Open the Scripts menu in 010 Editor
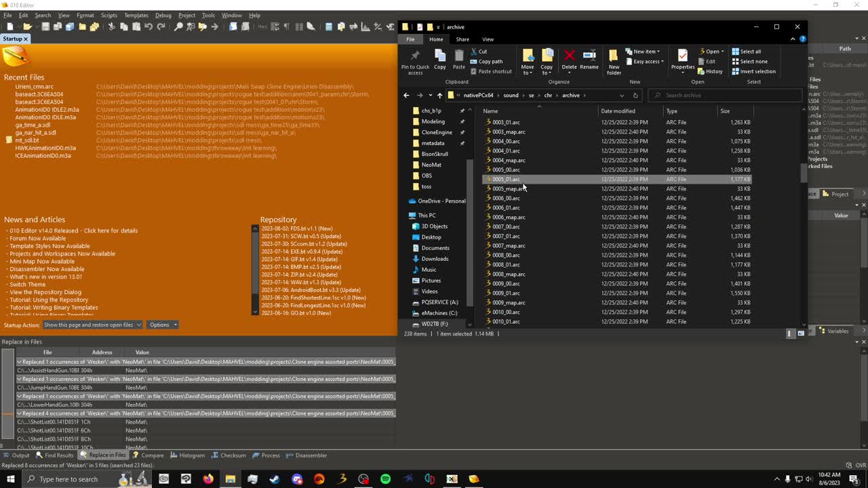The image size is (868, 488). pos(109,14)
